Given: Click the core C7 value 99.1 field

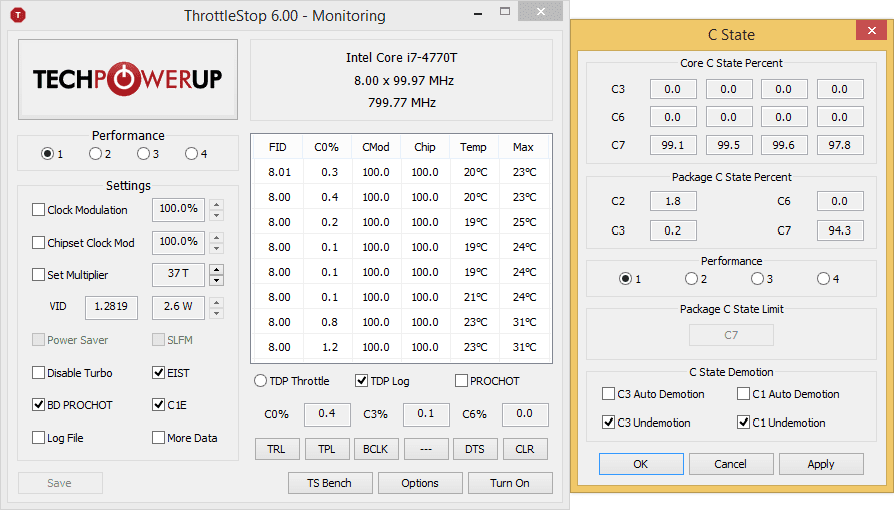Looking at the screenshot, I should (673, 145).
